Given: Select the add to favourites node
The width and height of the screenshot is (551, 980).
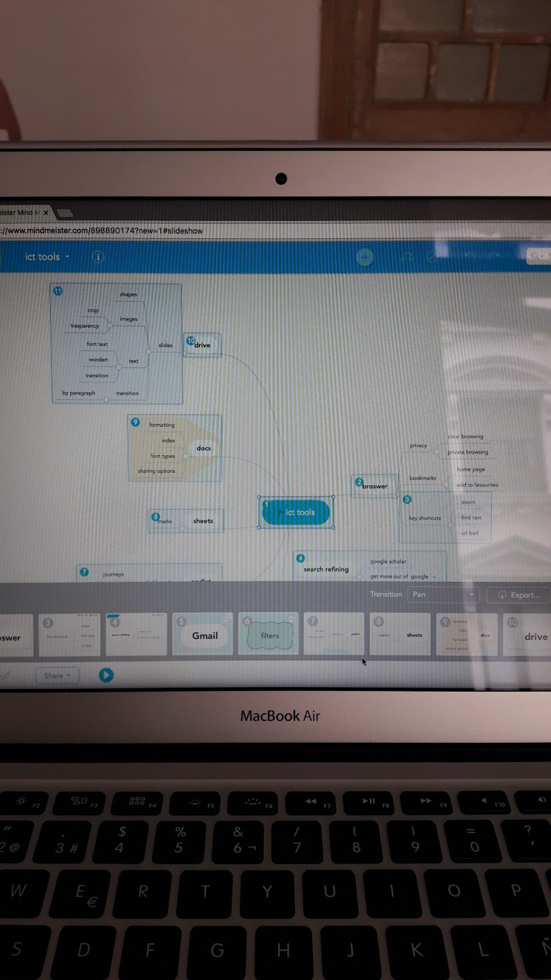Looking at the screenshot, I should 478,485.
